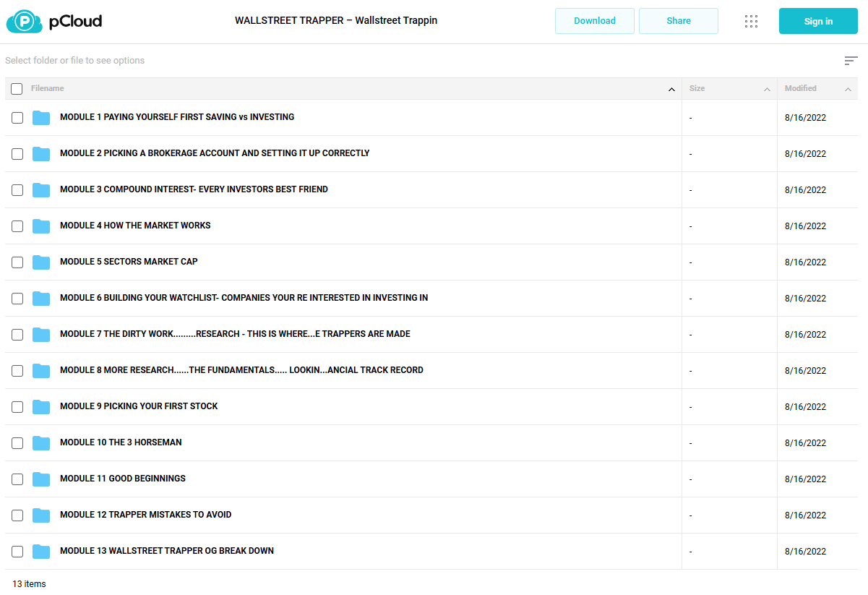Check the box for MODULE 13 folder
The height and width of the screenshot is (595, 868).
17,552
